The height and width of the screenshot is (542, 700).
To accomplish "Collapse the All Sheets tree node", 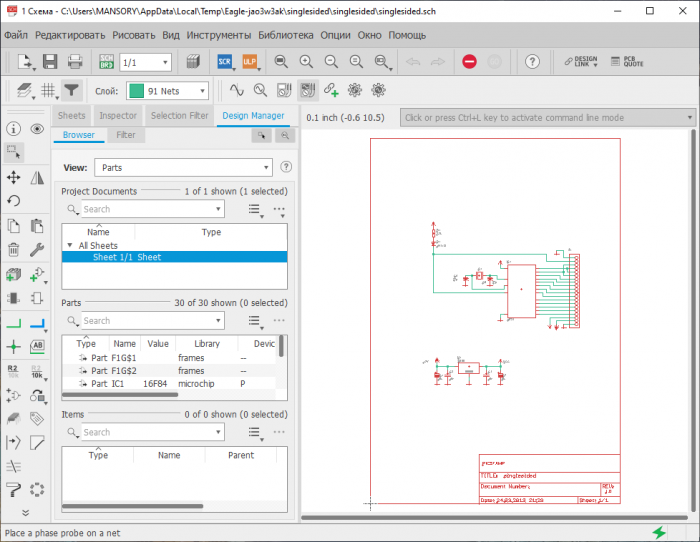I will [70, 245].
